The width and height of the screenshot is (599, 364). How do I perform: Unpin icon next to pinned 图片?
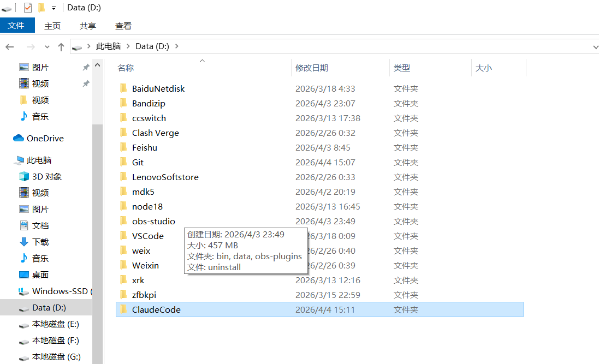click(x=86, y=67)
